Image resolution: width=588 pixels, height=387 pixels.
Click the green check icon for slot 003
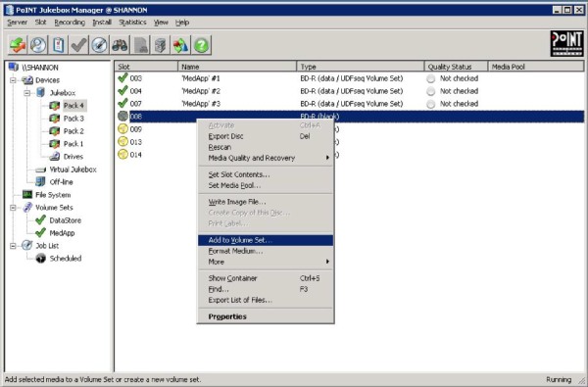coord(122,77)
